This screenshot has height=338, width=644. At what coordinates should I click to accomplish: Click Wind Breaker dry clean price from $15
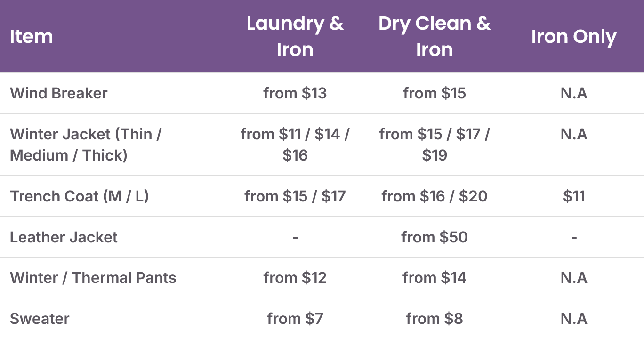[435, 93]
